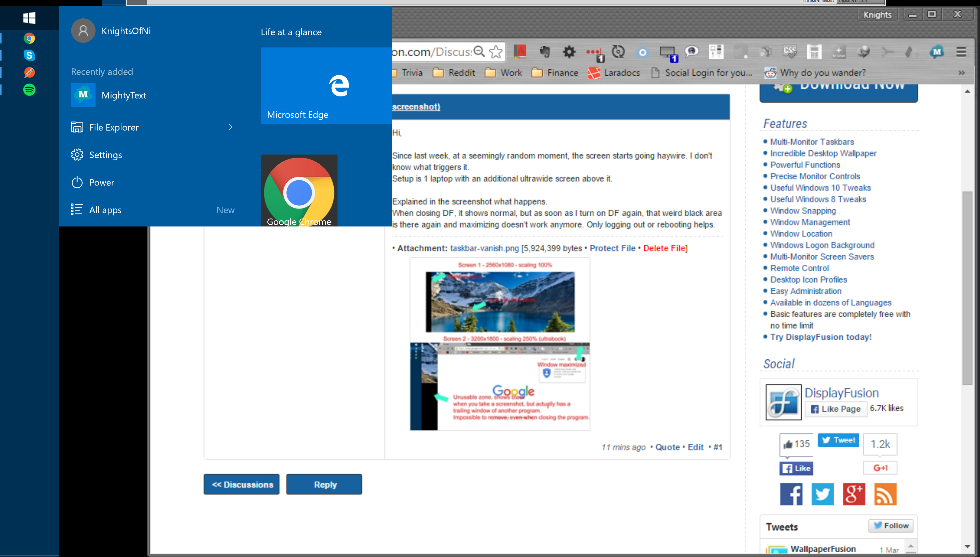Open All apps in Start menu
Viewport: 980px width, 557px height.
105,210
